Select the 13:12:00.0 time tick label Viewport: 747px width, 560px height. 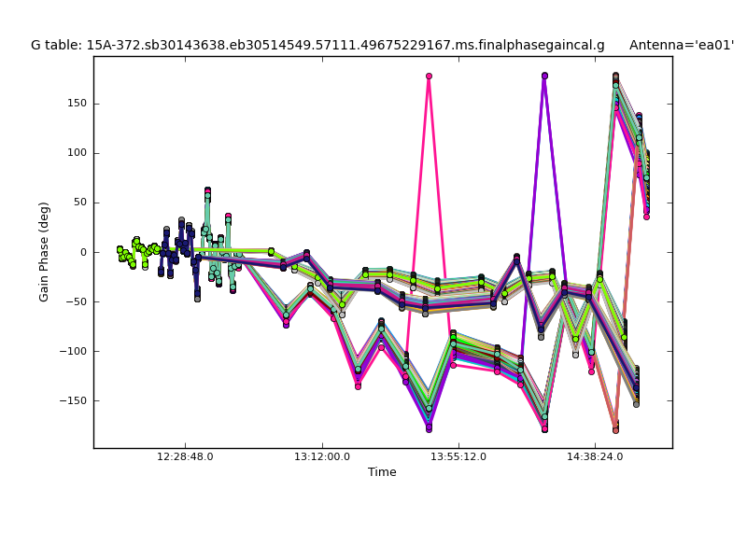[x=322, y=457]
